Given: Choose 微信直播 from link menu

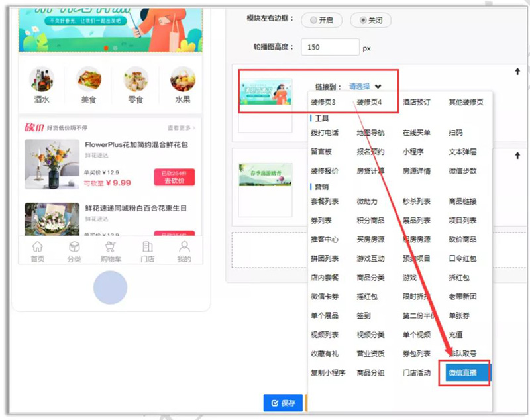Looking at the screenshot, I should [468, 372].
